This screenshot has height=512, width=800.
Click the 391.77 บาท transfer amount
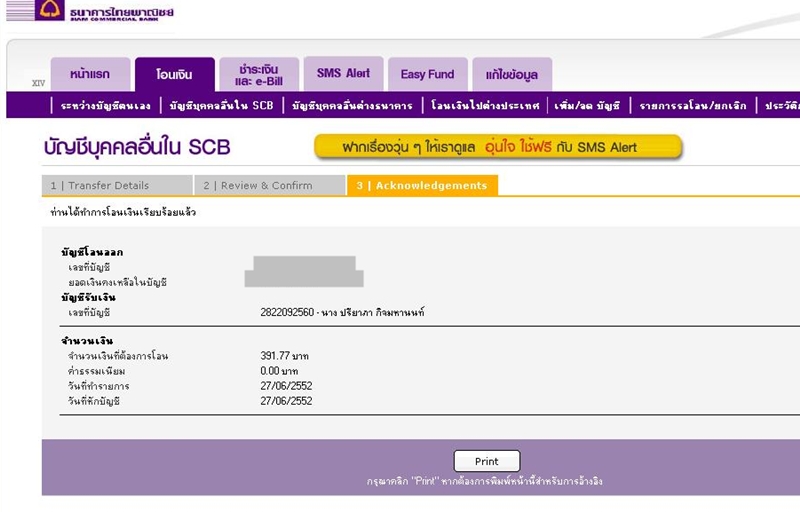tap(284, 356)
